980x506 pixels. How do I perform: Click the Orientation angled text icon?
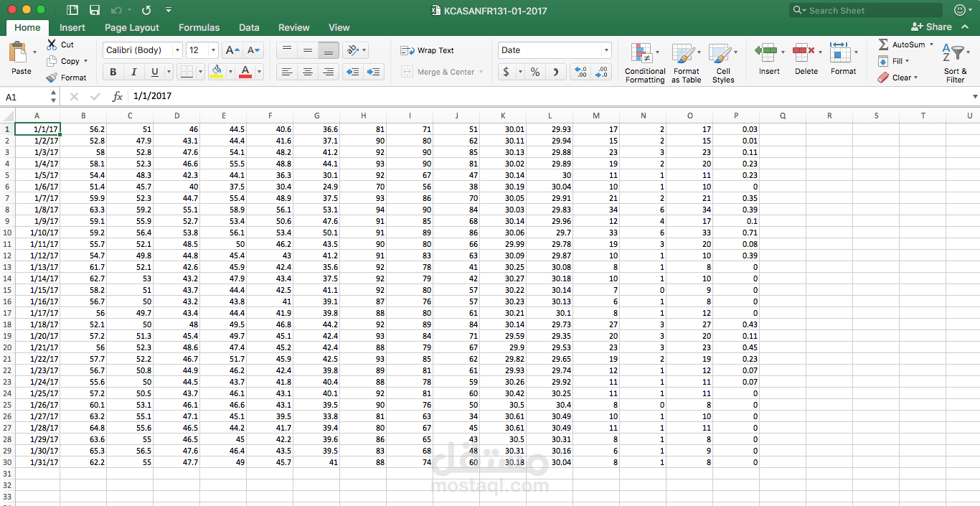(352, 50)
